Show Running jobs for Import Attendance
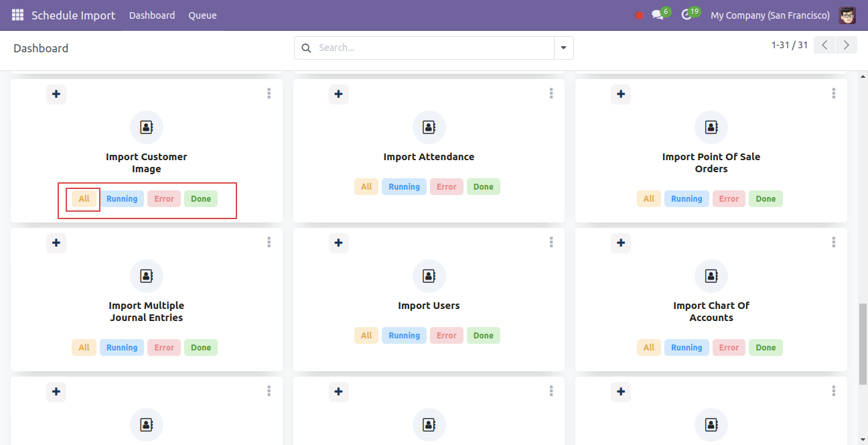 405,187
